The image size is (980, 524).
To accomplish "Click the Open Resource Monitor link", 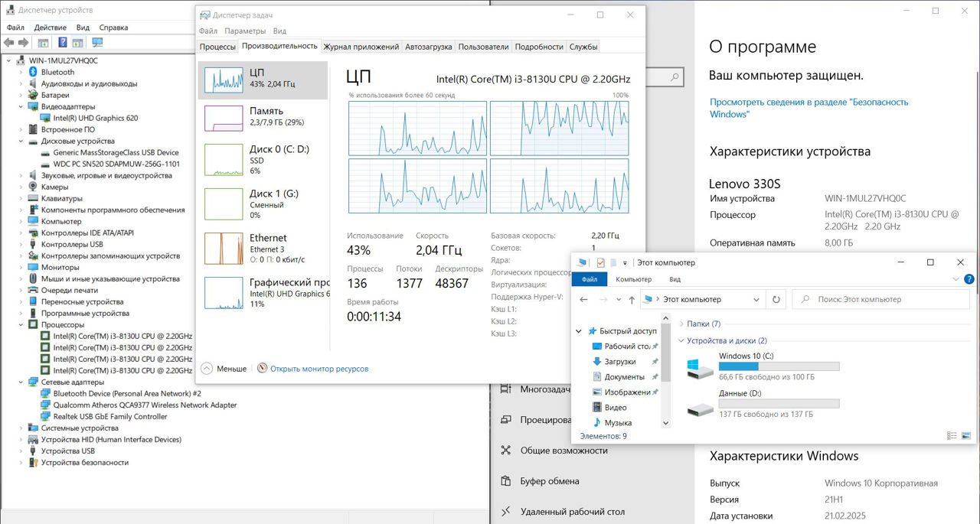I will pos(318,369).
